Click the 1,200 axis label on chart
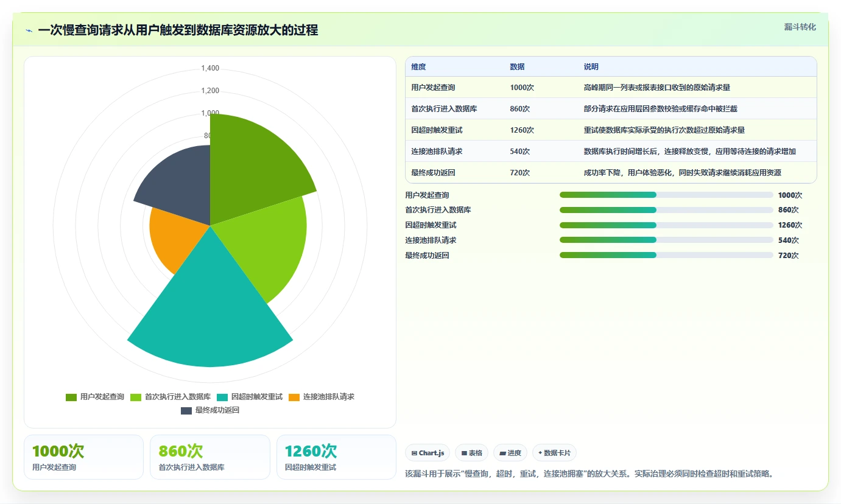Screen dimensions: 841x504 [210, 91]
